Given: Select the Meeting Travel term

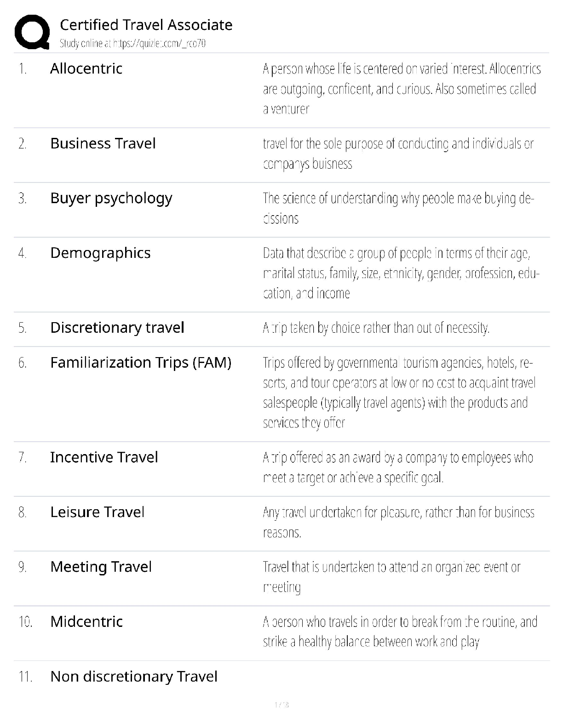Looking at the screenshot, I should point(101,567).
